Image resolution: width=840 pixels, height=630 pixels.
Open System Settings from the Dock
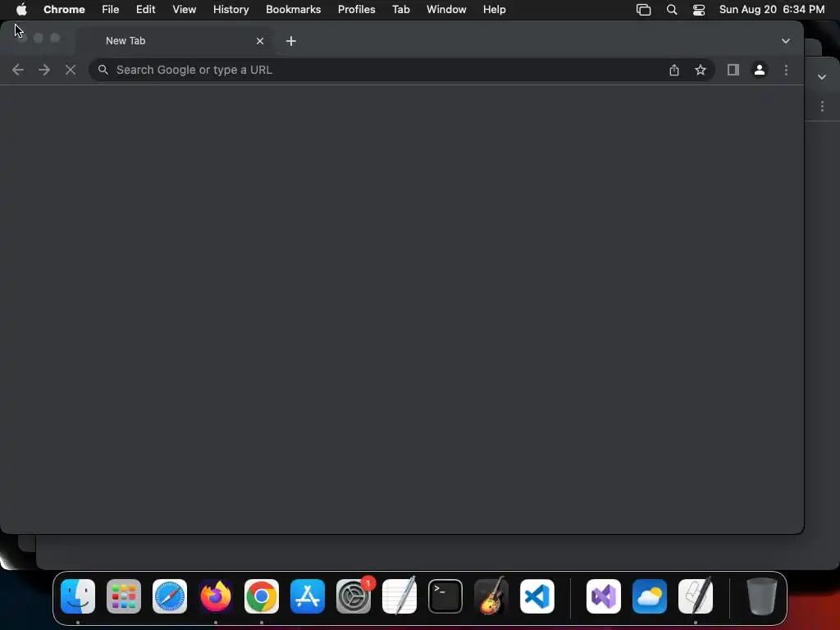(x=354, y=596)
